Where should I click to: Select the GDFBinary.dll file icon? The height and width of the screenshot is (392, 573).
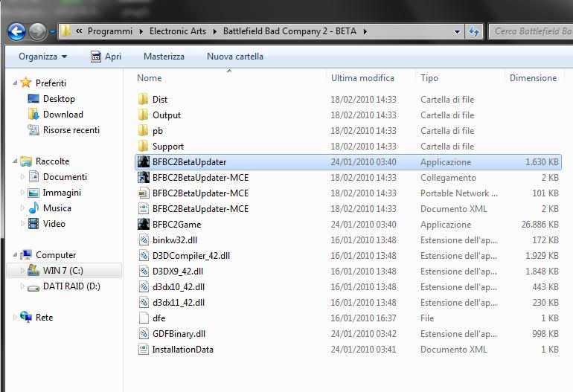pos(143,333)
